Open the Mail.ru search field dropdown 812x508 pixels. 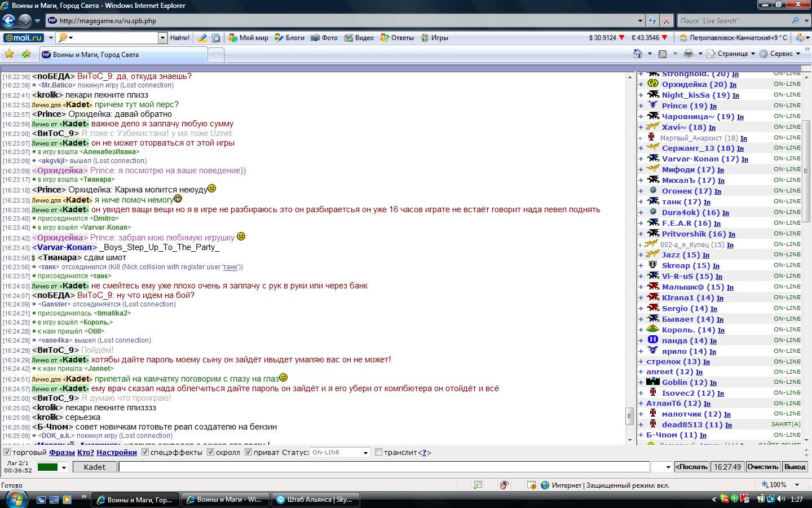(x=162, y=38)
